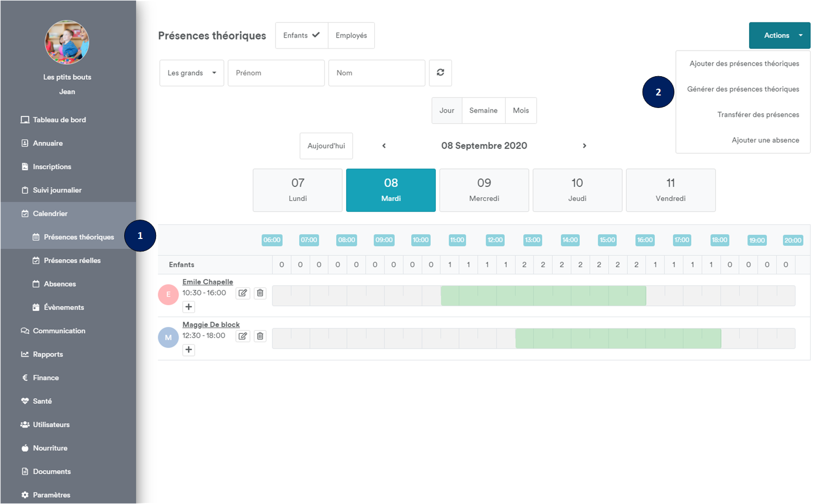Open the Les grands group dropdown
This screenshot has height=504, width=832.
192,73
